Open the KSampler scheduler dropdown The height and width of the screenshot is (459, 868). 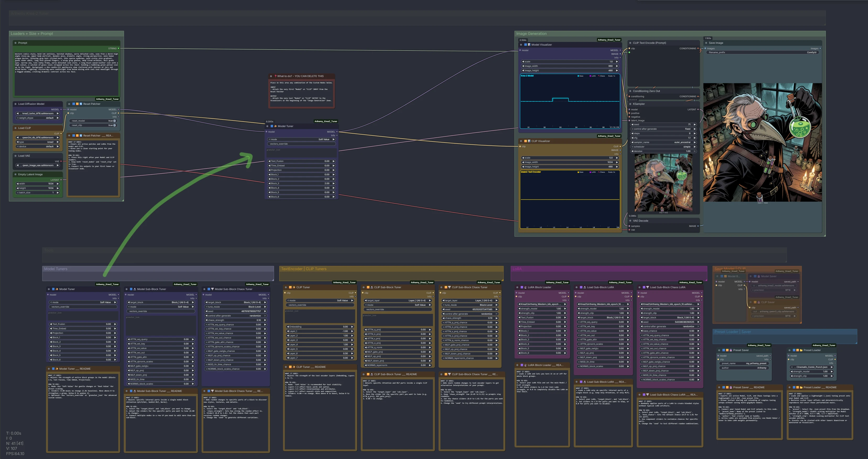tap(663, 147)
